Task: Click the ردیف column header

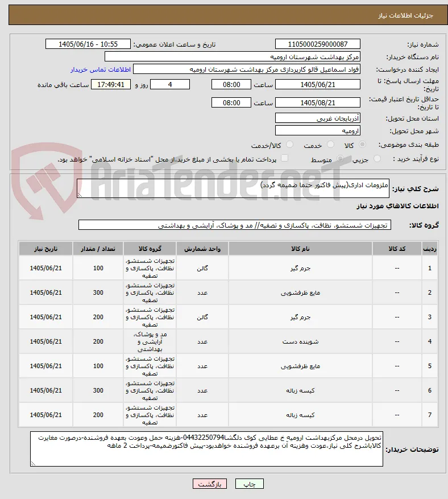Action: point(430,249)
